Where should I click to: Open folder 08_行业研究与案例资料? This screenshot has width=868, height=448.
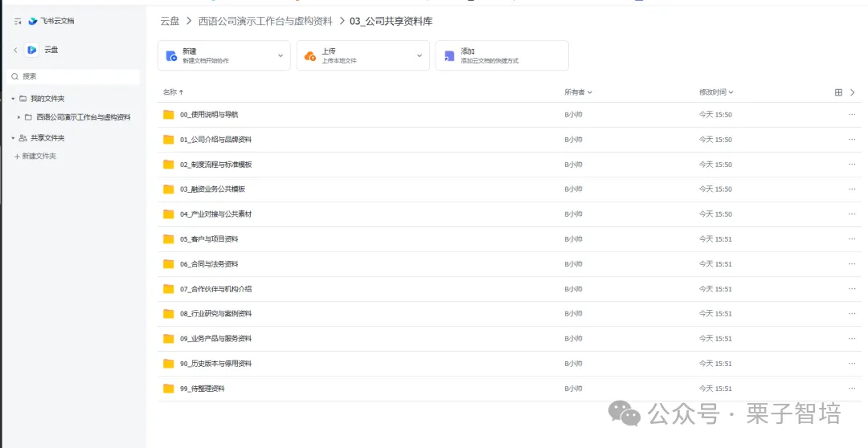pos(216,314)
